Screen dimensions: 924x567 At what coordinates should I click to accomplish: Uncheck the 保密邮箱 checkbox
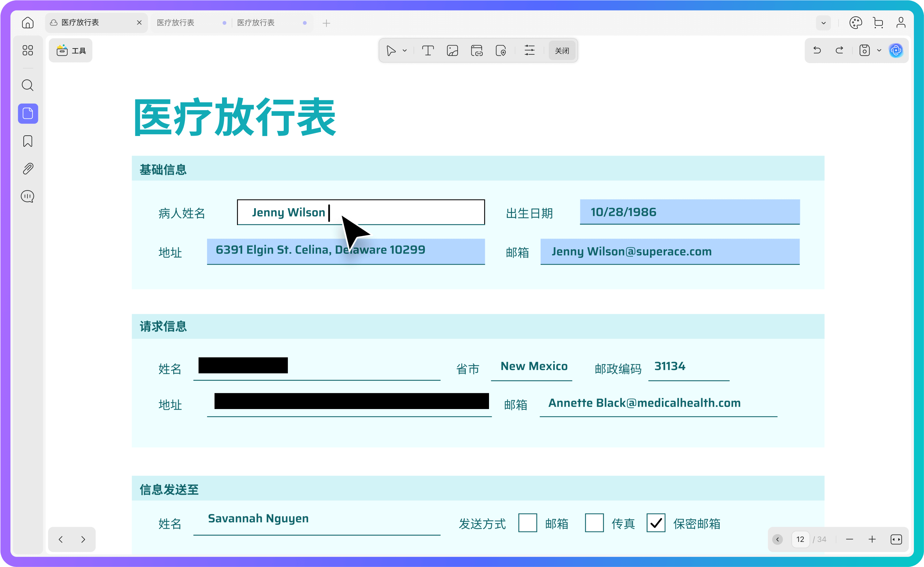(656, 523)
